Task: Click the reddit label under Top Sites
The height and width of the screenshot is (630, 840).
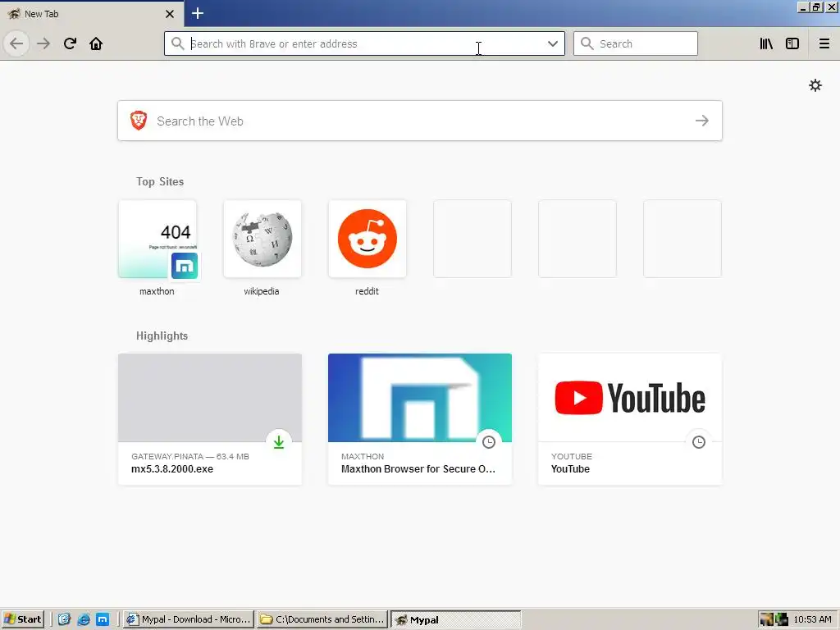Action: click(367, 291)
